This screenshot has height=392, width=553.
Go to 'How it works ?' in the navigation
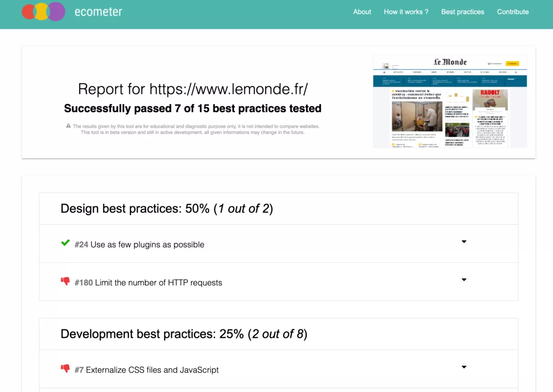[x=406, y=12]
